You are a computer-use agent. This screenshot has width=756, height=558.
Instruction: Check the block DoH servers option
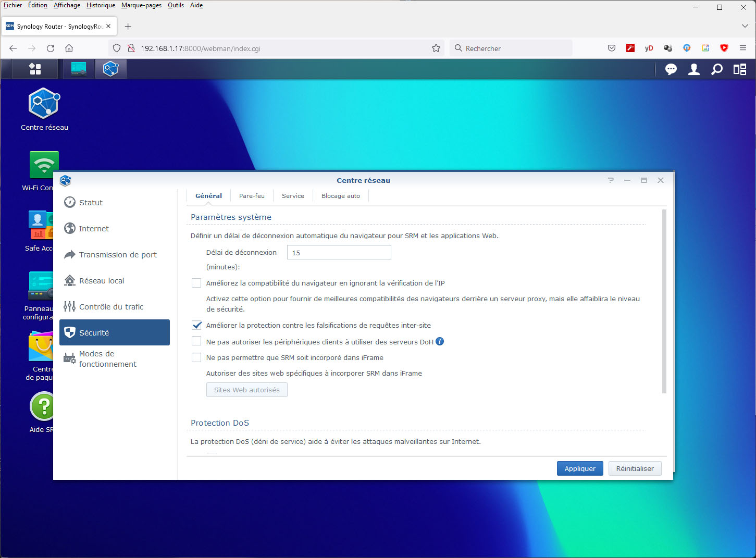tap(196, 341)
